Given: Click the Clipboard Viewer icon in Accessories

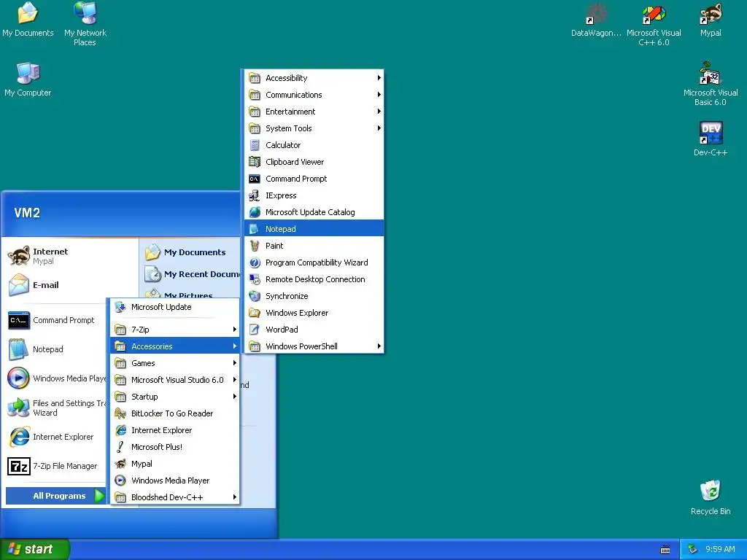Looking at the screenshot, I should pyautogui.click(x=255, y=162).
